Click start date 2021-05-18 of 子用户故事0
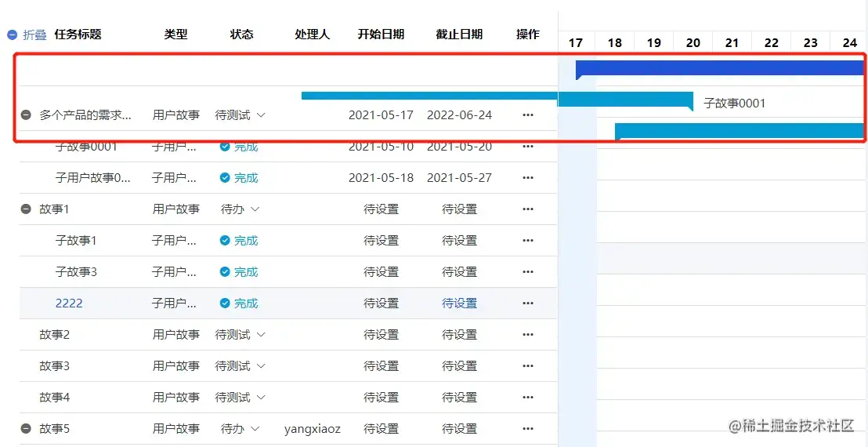The width and height of the screenshot is (868, 447). (381, 178)
